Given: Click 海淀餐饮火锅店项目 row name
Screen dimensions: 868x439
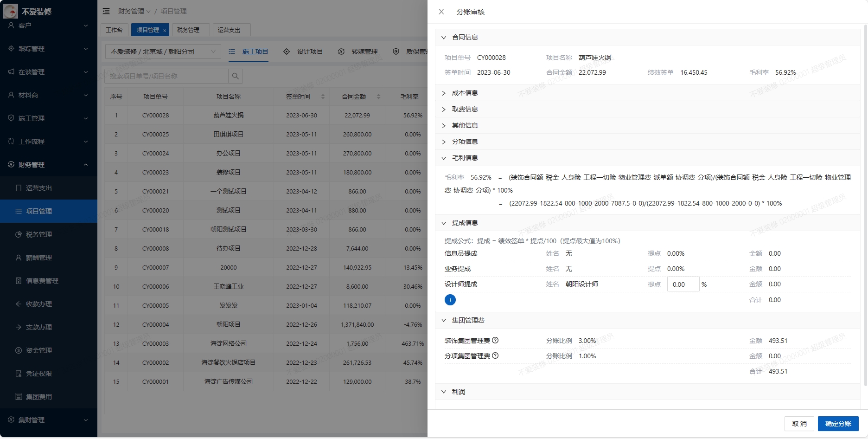Looking at the screenshot, I should (229, 362).
